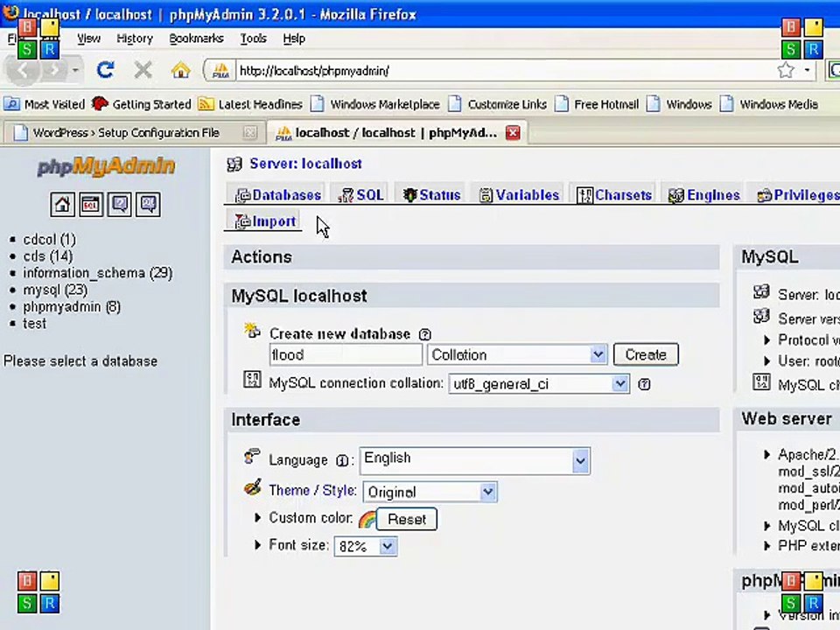Click the Language info icon
Viewport: 840px width, 630px height.
coord(341,461)
